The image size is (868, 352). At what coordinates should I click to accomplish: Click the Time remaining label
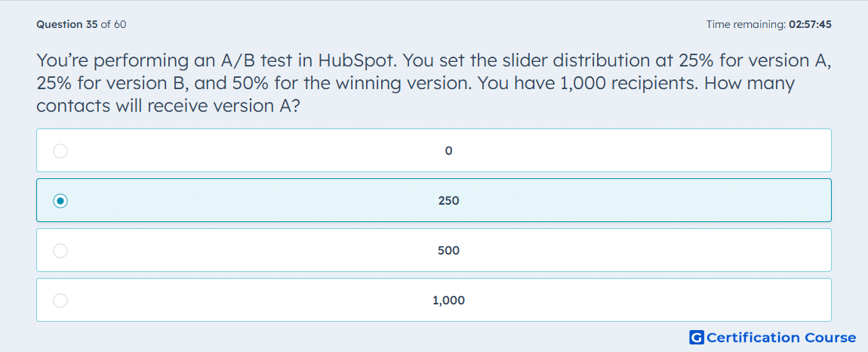pos(746,24)
